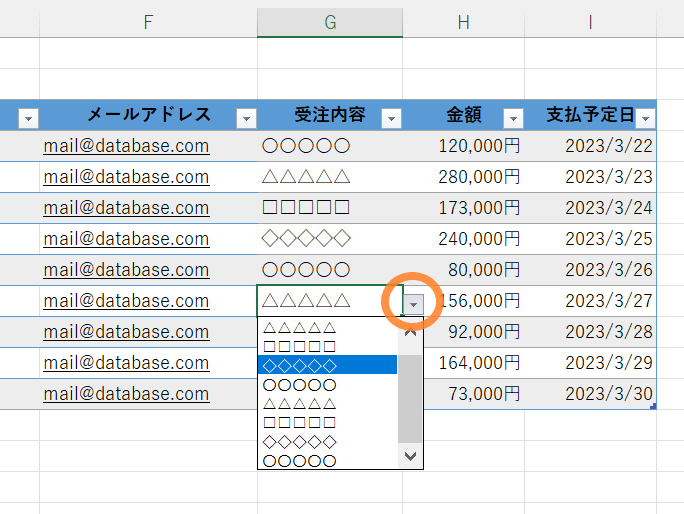Select the ◇◇◇◇◇ cell in the 240,000円 row
The height and width of the screenshot is (514, 684).
(330, 239)
